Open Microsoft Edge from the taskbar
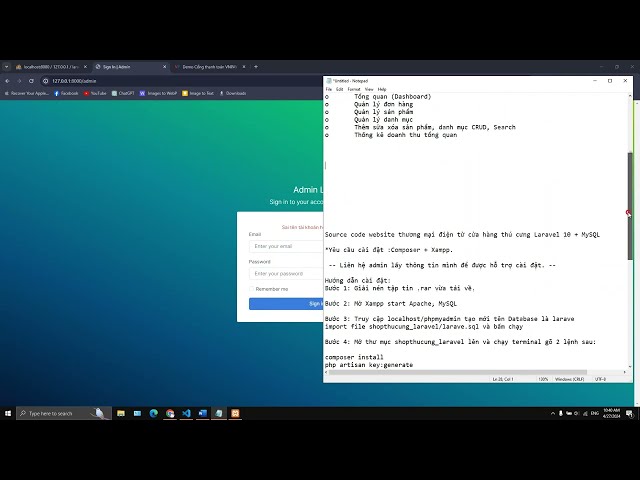This screenshot has width=640, height=480. 153,413
